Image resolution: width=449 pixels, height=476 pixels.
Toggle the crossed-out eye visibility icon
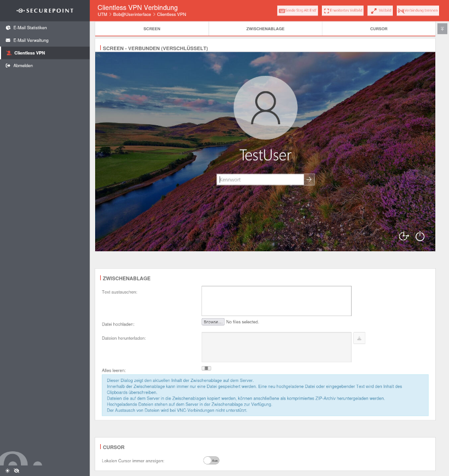click(17, 471)
